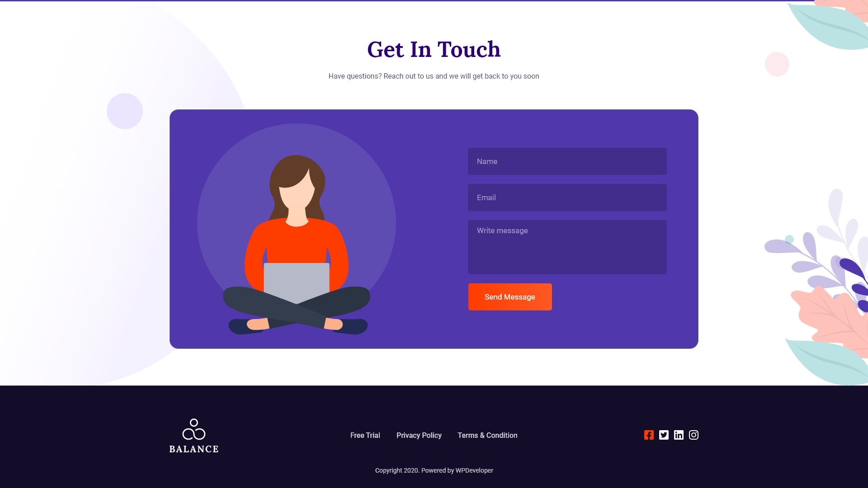
Task: Click the Facebook icon in footer
Action: click(649, 435)
